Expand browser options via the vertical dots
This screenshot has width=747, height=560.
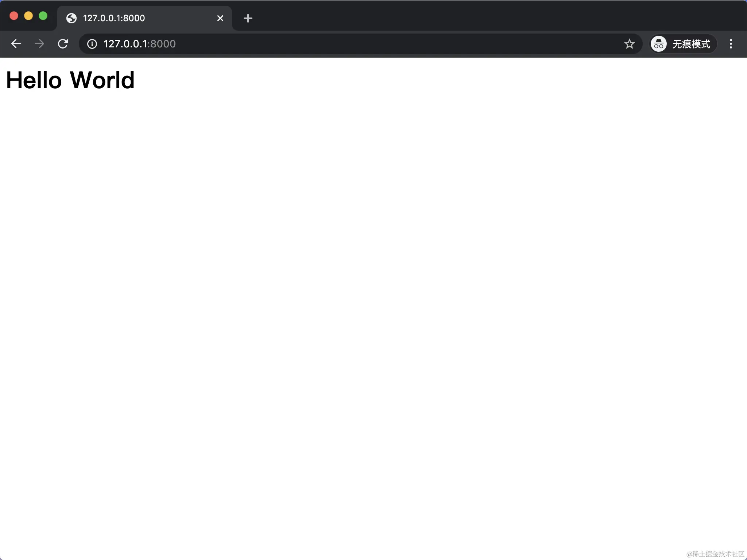click(x=731, y=44)
